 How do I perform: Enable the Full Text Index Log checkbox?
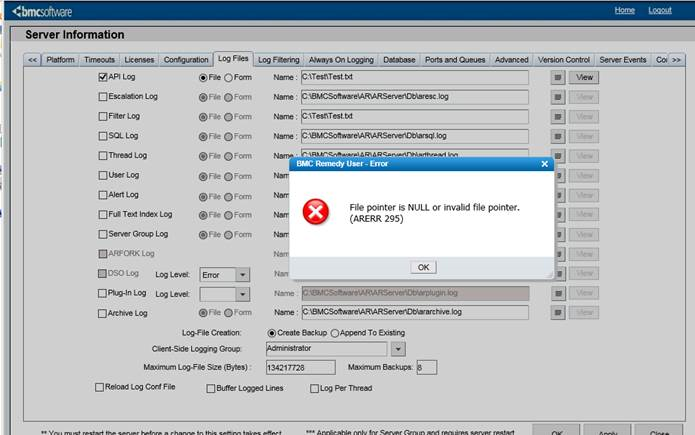tap(103, 214)
